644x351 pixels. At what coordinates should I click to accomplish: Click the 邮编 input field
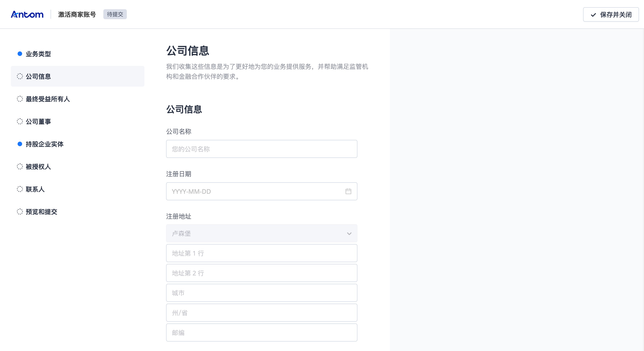point(262,333)
